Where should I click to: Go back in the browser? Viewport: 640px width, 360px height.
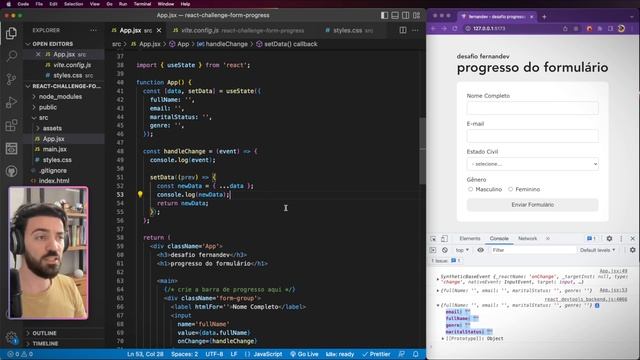coord(433,29)
